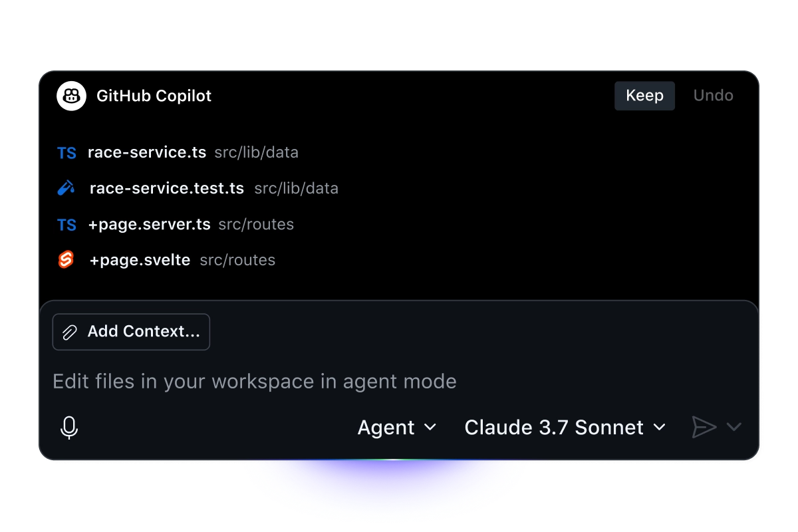Screen dimensions: 798x532
Task: Select +page.server.ts in the file list
Action: coord(149,225)
